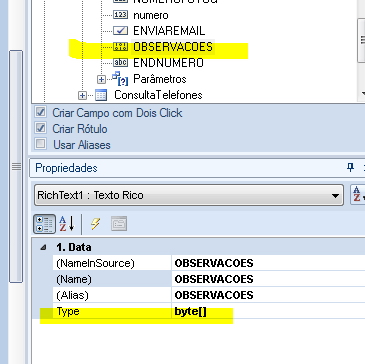365x364 pixels.
Task: Select the ENDNUMERO field in the tree
Action: click(x=168, y=63)
